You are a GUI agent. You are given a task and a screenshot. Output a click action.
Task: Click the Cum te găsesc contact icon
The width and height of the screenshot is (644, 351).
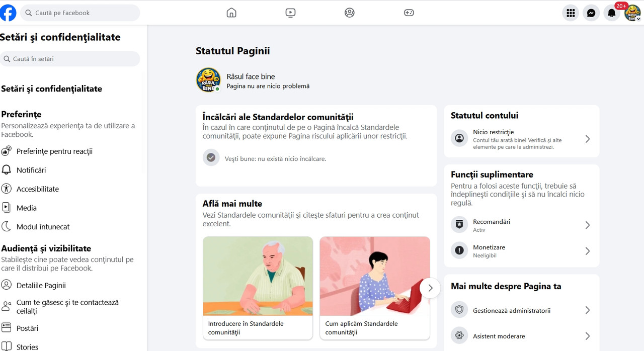click(x=6, y=307)
